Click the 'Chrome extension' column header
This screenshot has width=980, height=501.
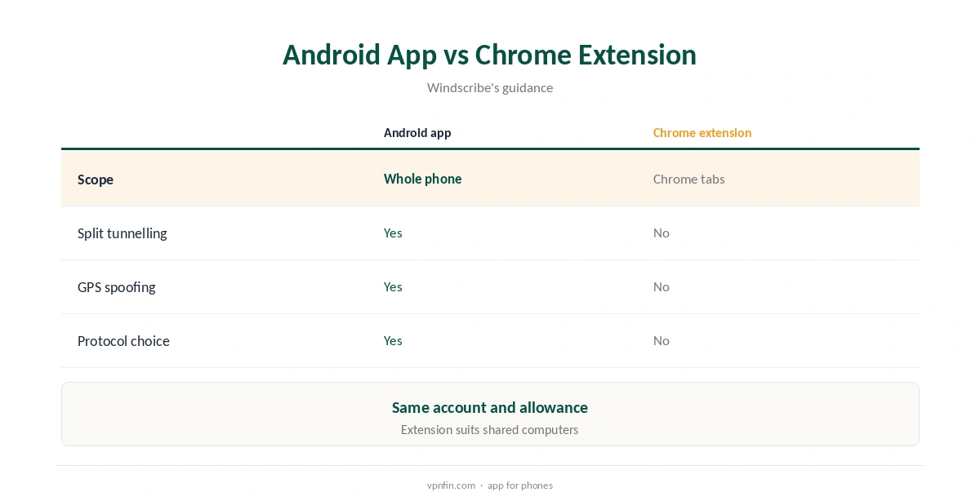click(x=702, y=133)
